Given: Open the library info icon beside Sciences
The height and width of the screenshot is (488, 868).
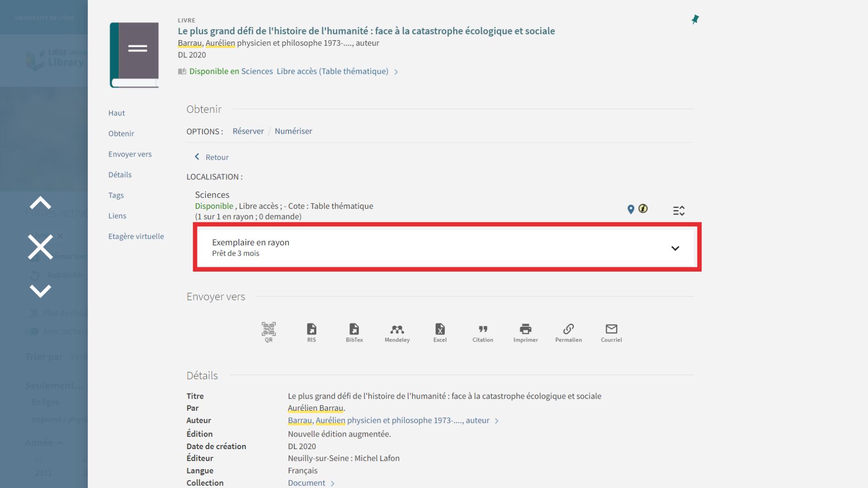Looking at the screenshot, I should pyautogui.click(x=643, y=209).
